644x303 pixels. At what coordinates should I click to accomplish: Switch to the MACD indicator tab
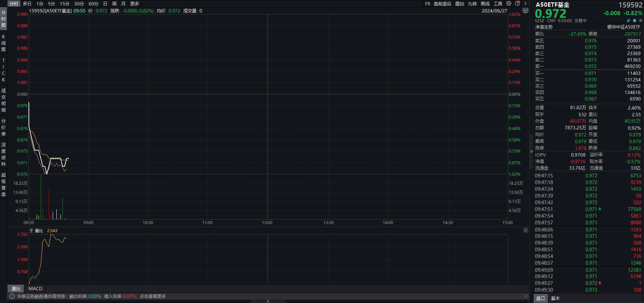[35, 289]
